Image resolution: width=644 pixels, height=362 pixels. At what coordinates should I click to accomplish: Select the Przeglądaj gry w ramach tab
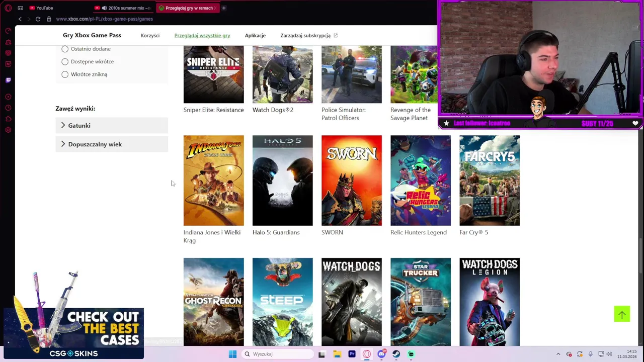pos(187,8)
